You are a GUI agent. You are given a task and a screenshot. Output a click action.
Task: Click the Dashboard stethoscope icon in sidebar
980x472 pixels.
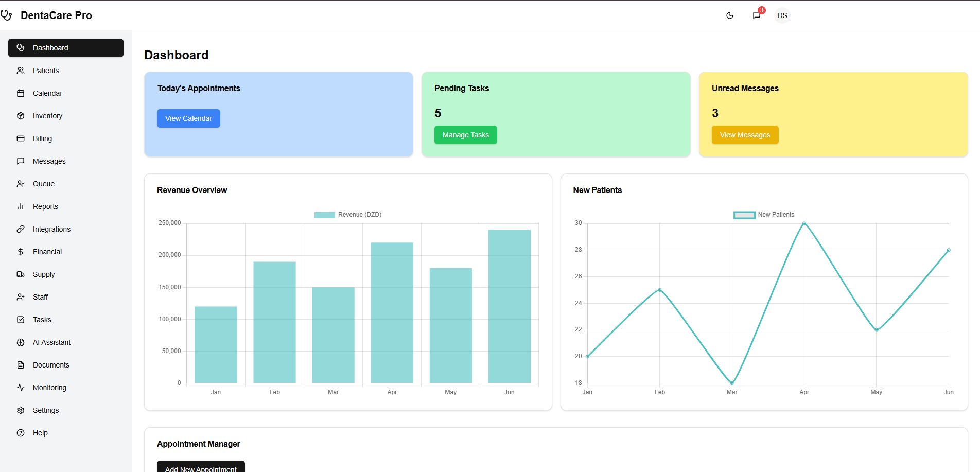coord(21,48)
